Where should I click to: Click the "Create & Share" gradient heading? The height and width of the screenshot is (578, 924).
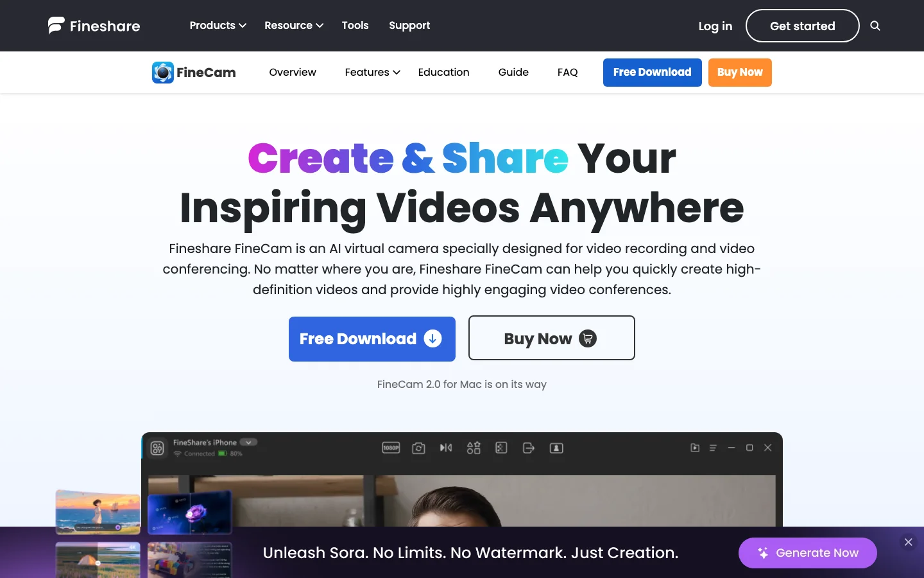[x=408, y=158]
